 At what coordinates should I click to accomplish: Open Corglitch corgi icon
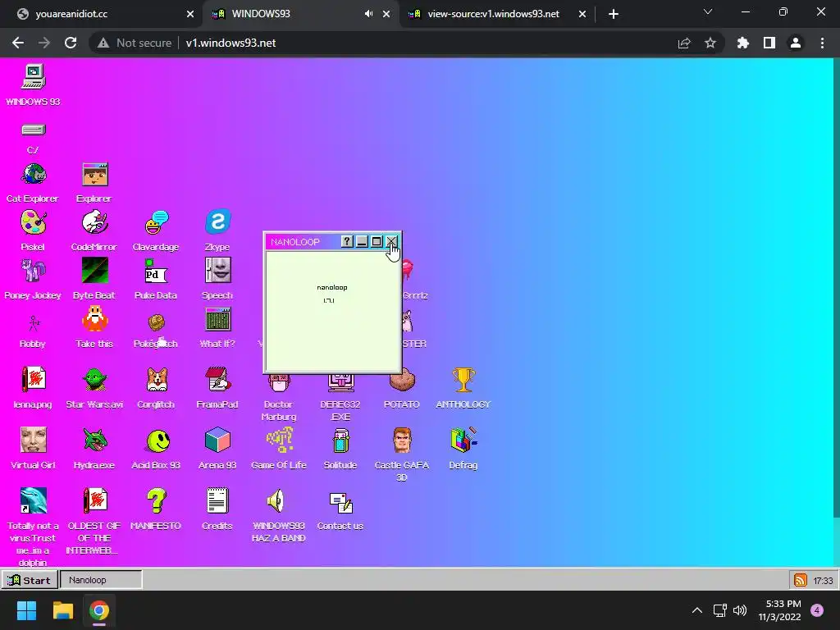(157, 380)
